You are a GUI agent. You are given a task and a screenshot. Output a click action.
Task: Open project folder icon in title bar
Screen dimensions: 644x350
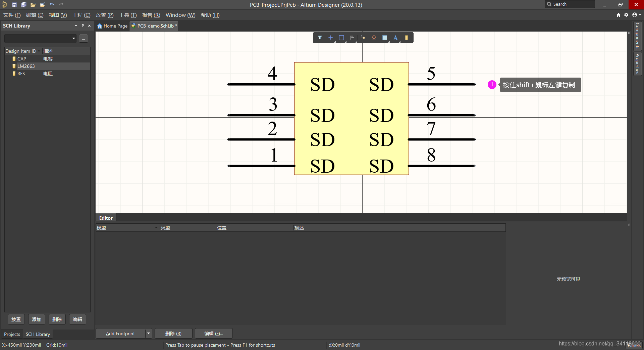tap(42, 5)
